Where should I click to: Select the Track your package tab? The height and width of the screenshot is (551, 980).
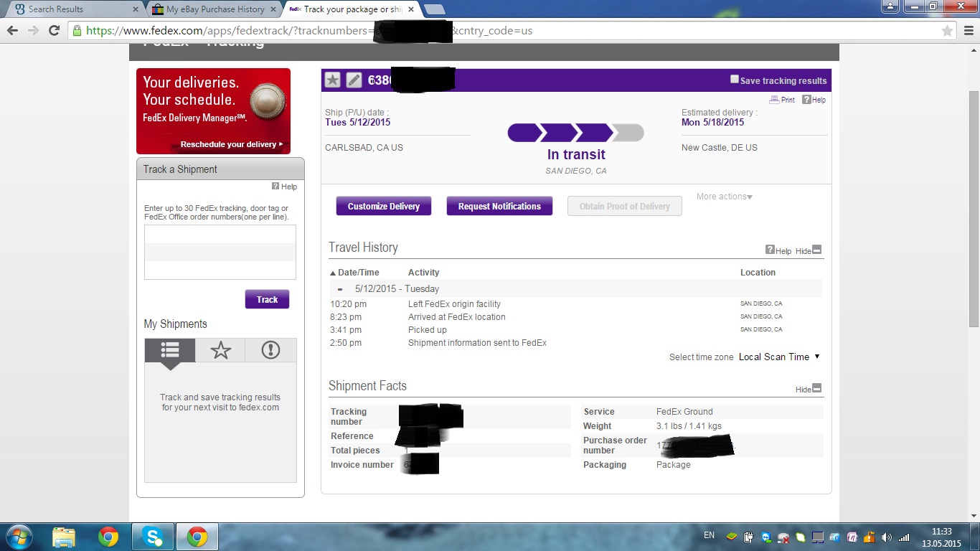[352, 9]
